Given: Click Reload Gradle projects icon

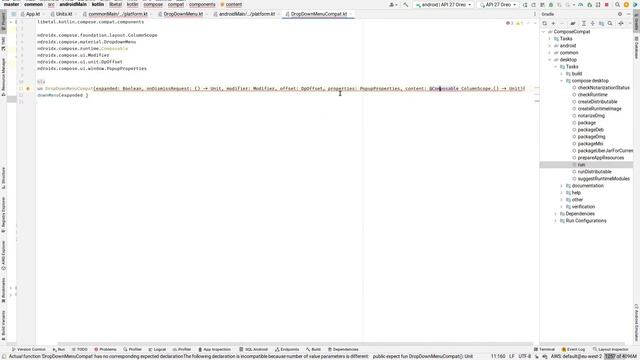Looking at the screenshot, I should pyautogui.click(x=544, y=23).
